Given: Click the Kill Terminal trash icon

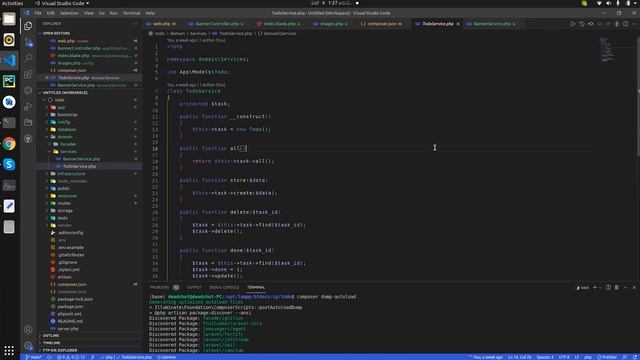Looking at the screenshot, I should (617, 287).
